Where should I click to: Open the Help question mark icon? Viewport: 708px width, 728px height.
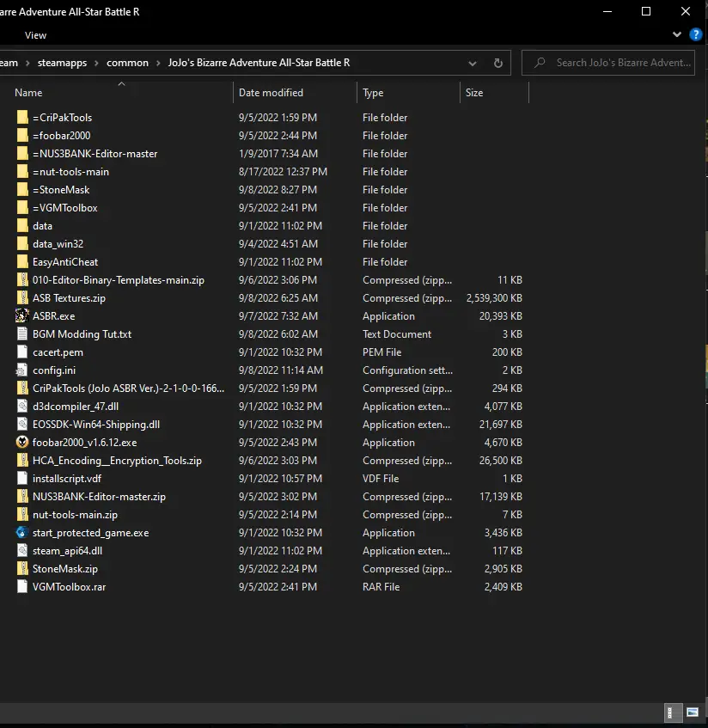click(695, 34)
